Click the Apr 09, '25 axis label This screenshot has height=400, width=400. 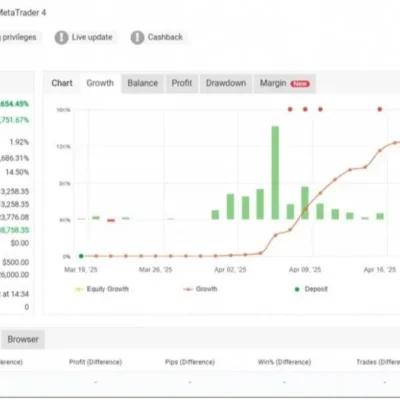(x=305, y=270)
